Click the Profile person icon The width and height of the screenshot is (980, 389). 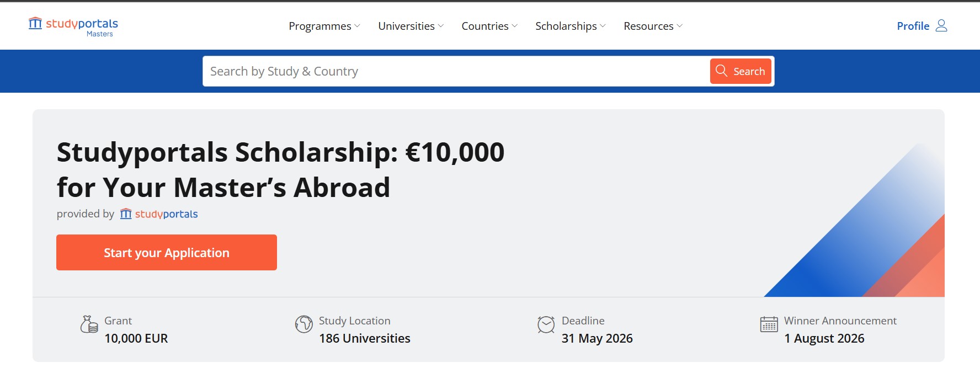(x=942, y=25)
